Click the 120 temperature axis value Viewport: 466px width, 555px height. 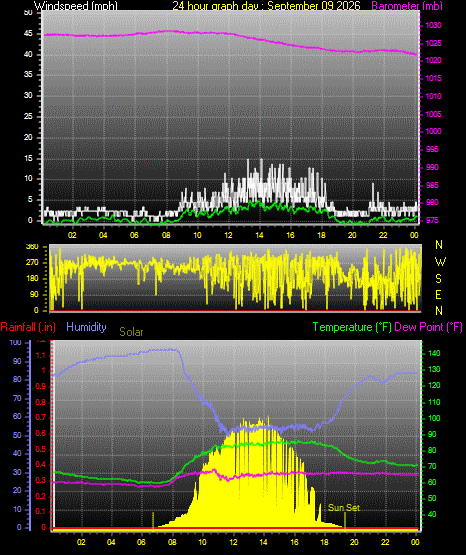click(x=434, y=386)
